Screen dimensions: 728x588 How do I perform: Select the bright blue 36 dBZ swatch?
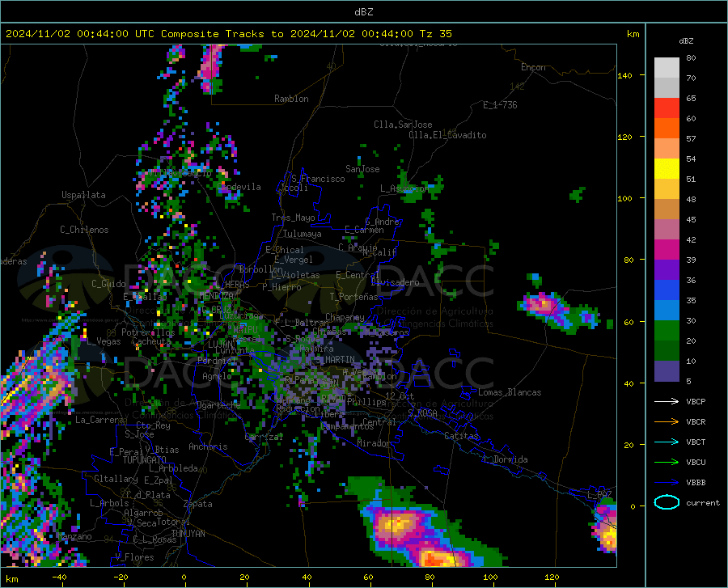coord(667,290)
